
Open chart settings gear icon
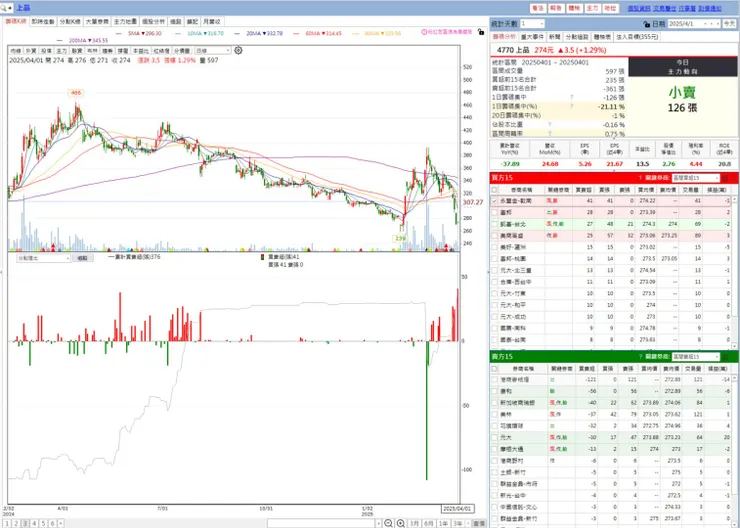pyautogui.click(x=238, y=50)
